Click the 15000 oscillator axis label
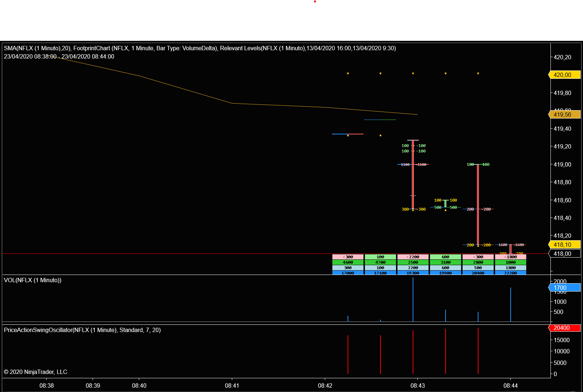The width and height of the screenshot is (583, 392). pyautogui.click(x=562, y=340)
